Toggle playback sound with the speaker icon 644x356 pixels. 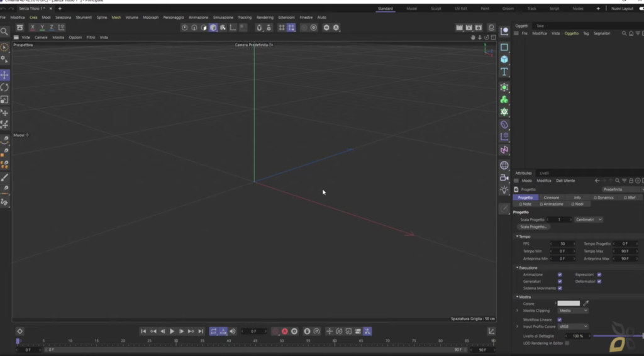coord(233,331)
